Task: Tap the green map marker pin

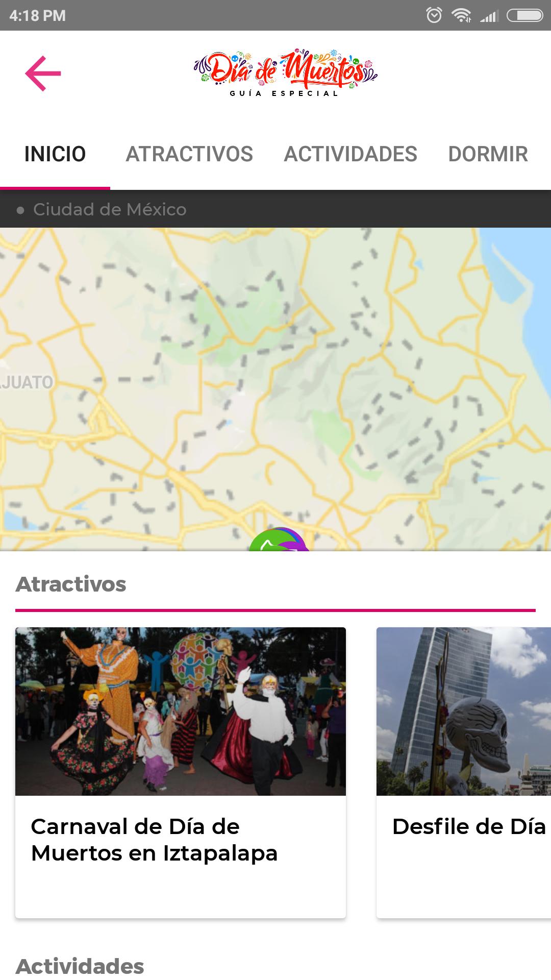Action: click(278, 540)
